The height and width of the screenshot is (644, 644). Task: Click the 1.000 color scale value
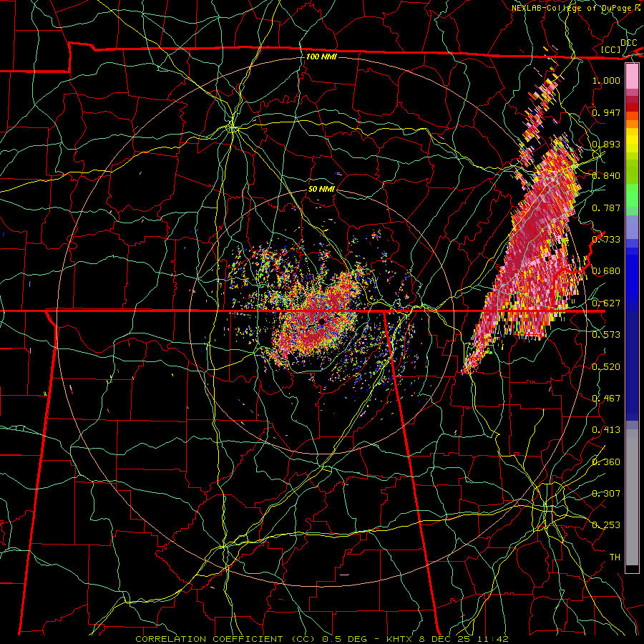(606, 80)
